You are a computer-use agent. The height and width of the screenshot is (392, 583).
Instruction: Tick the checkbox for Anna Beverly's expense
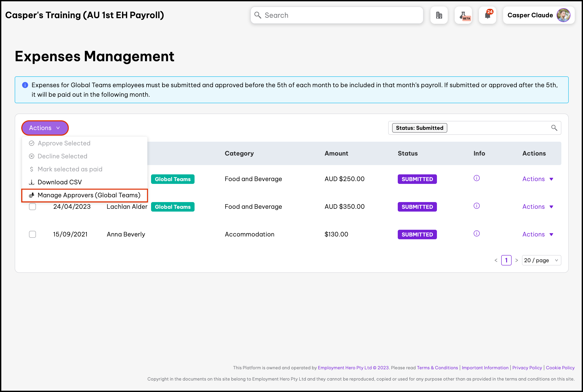point(32,235)
